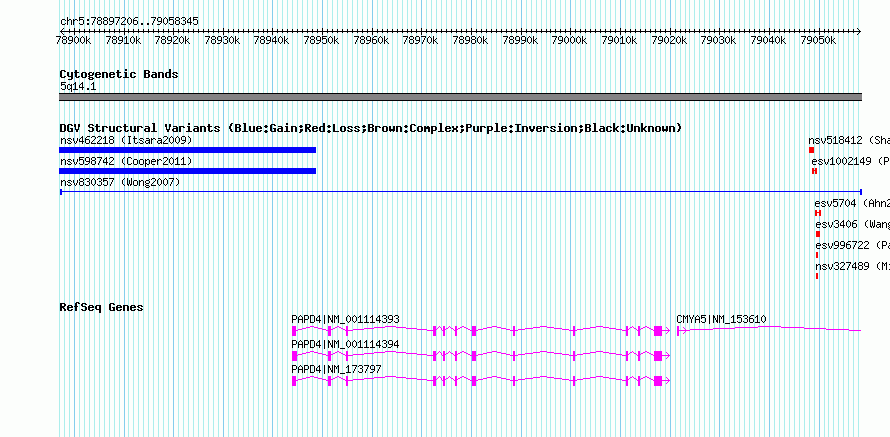Open the esv996722 variant label
Viewport: 890px width, 437px height.
852,245
